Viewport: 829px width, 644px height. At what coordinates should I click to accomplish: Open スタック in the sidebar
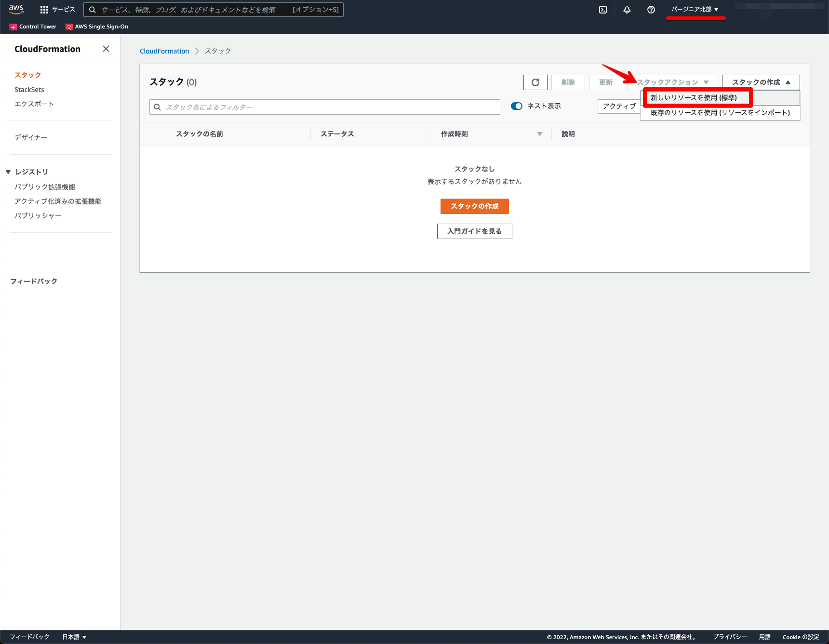(28, 75)
